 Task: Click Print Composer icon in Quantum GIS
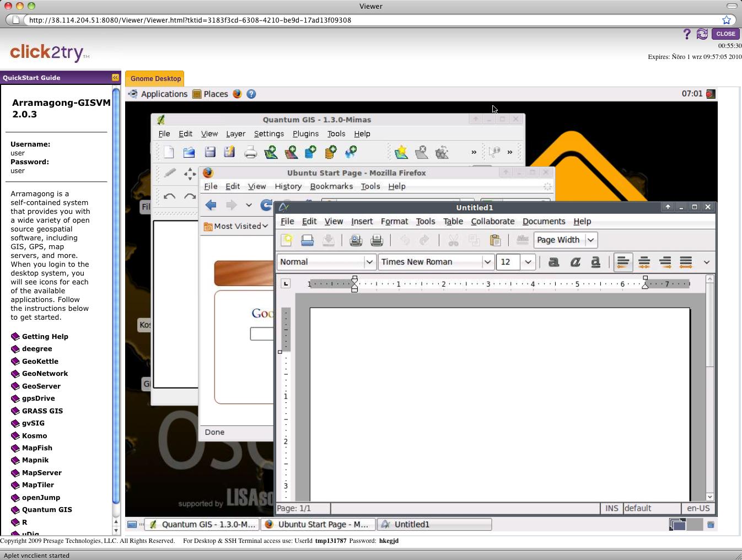pos(250,152)
